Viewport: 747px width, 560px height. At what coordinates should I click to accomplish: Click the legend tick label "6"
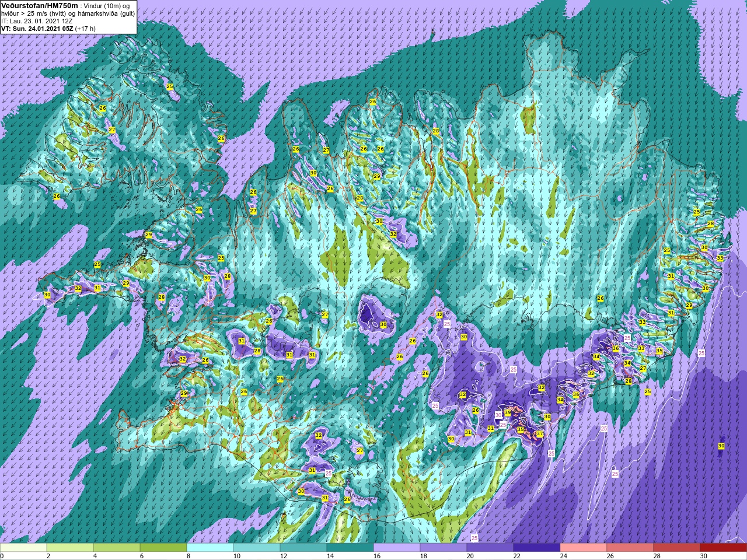[x=142, y=556]
